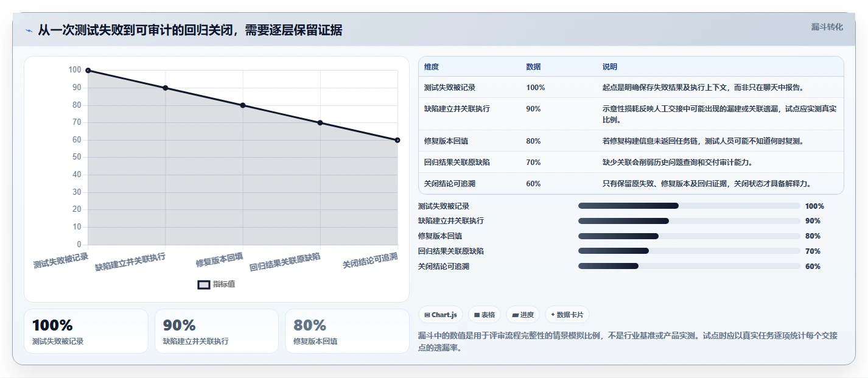The image size is (868, 378).
Task: Click the x-axis label 修复版本回填
Action: point(219,259)
